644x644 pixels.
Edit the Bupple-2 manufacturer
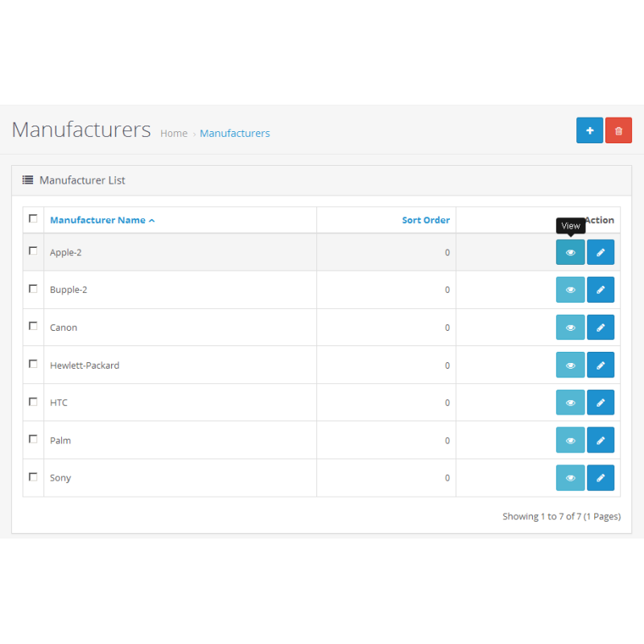pyautogui.click(x=601, y=290)
